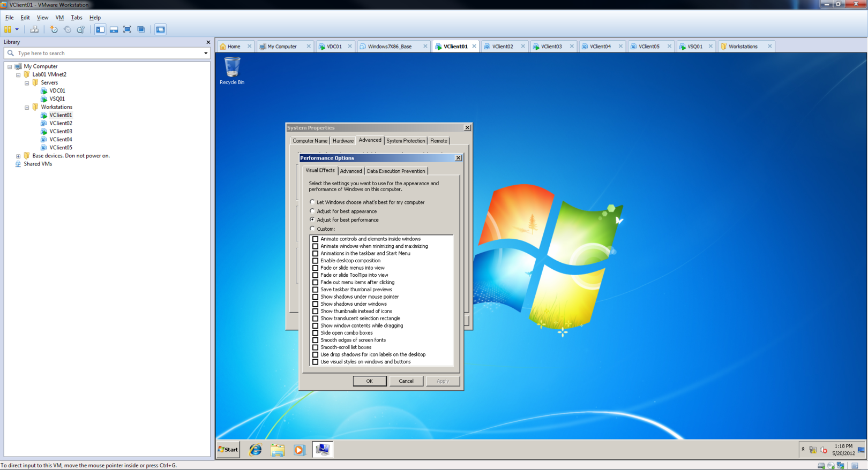Open Windows Media Player taskbar icon
This screenshot has height=470, width=868.
pyautogui.click(x=300, y=450)
